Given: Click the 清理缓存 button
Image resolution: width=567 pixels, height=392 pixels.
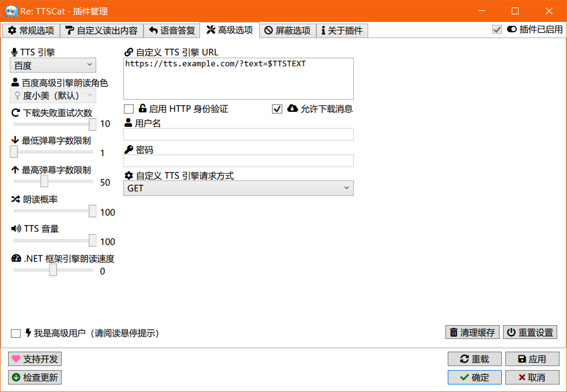Looking at the screenshot, I should [472, 332].
